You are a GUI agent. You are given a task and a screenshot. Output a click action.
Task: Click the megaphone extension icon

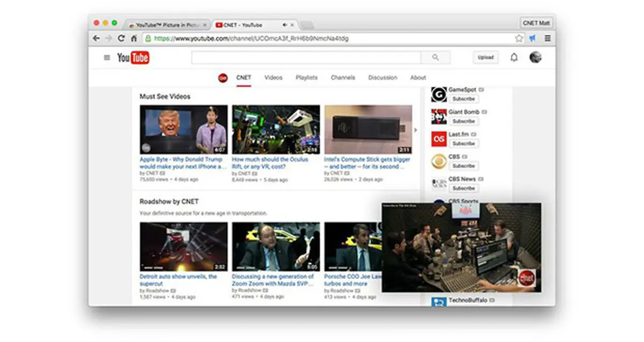(x=532, y=39)
